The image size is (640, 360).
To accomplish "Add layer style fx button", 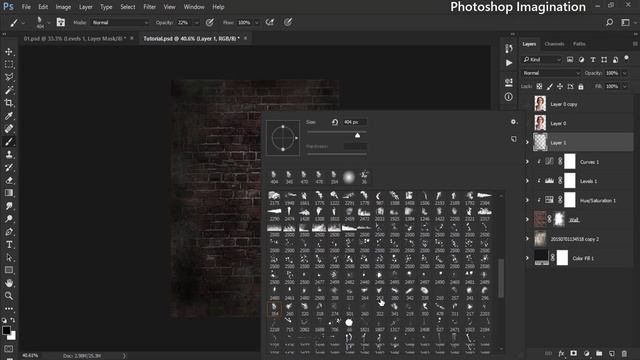I will tap(561, 353).
